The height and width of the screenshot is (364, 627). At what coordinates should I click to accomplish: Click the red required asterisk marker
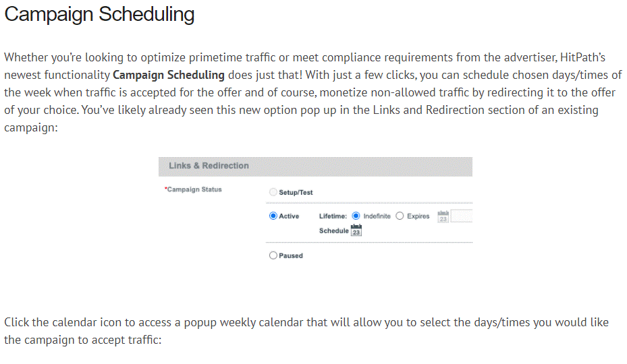pyautogui.click(x=165, y=189)
